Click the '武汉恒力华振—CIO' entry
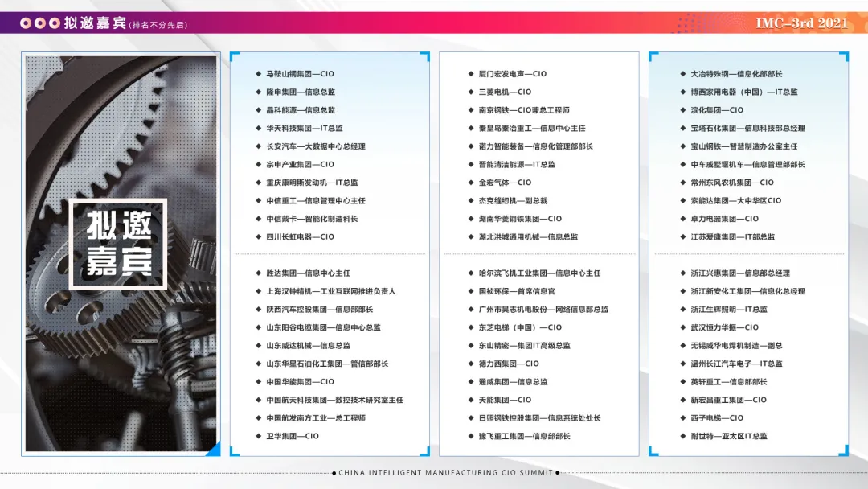 click(725, 327)
